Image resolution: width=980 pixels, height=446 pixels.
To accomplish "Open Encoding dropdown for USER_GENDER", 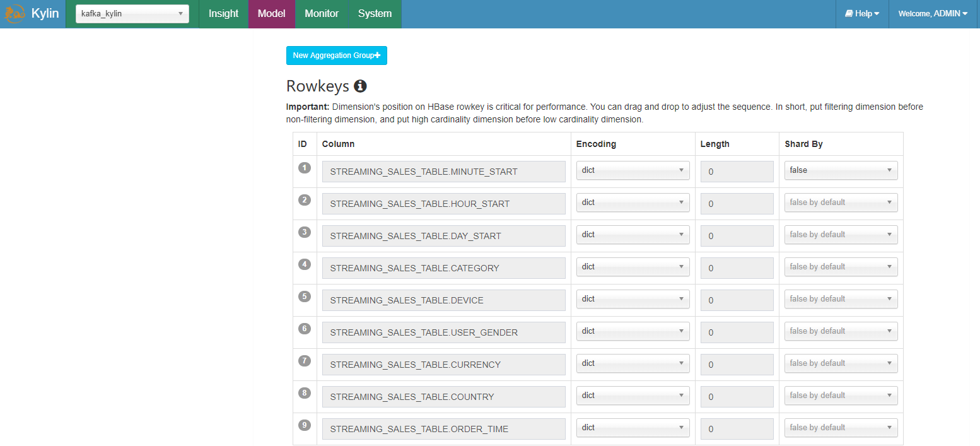I will pyautogui.click(x=633, y=331).
